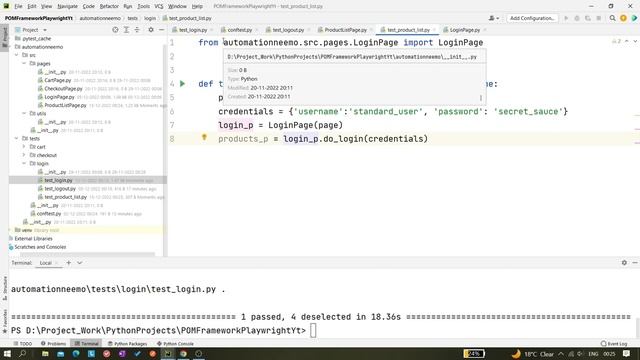The width and height of the screenshot is (640, 360).
Task: Click the Run toolbar icon
Action: pyautogui.click(x=566, y=18)
